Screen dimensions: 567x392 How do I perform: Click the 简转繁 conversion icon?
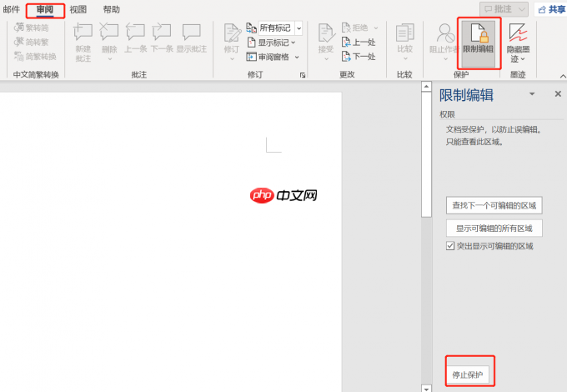click(19, 42)
